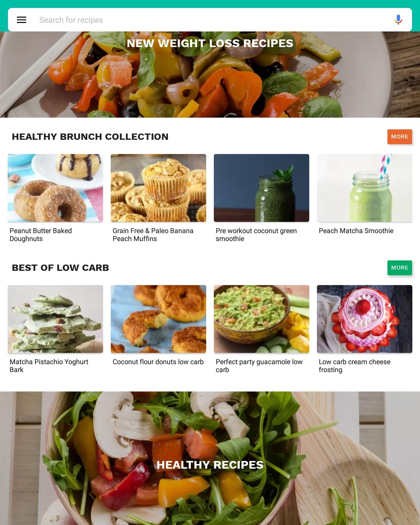This screenshot has height=525, width=420.
Task: Tap the voice search microphone icon
Action: click(398, 20)
